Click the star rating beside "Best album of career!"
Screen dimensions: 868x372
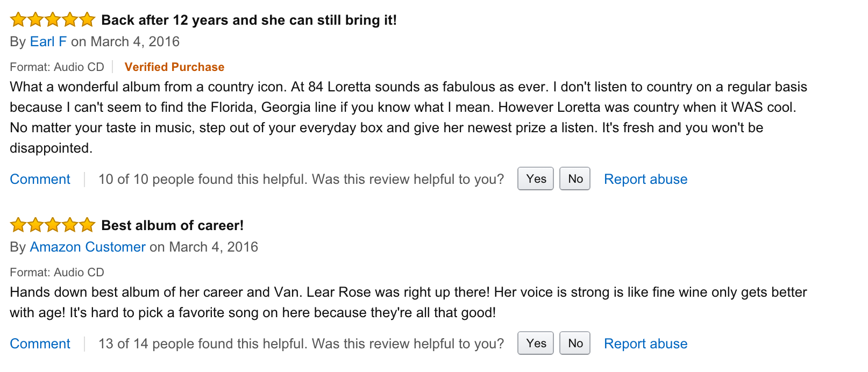53,225
